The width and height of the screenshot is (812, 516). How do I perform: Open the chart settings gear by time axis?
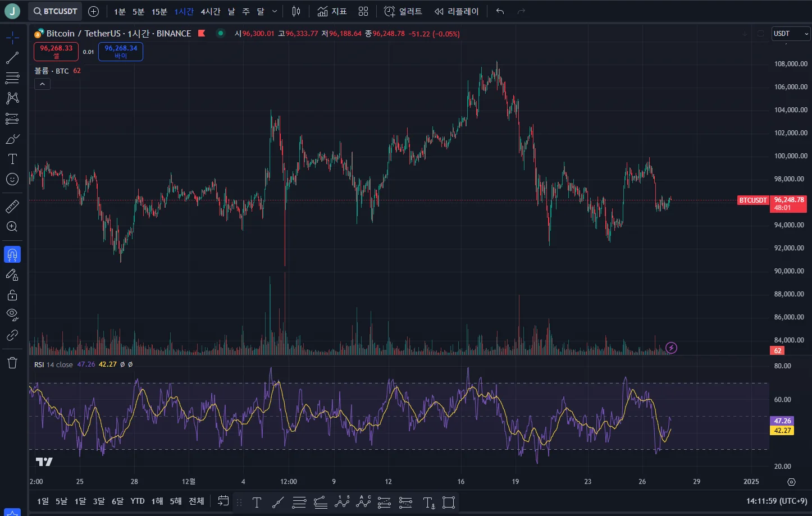click(x=791, y=482)
